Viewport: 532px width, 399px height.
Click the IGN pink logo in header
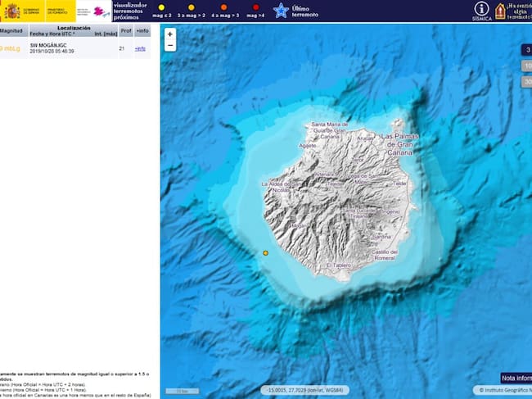tap(99, 11)
